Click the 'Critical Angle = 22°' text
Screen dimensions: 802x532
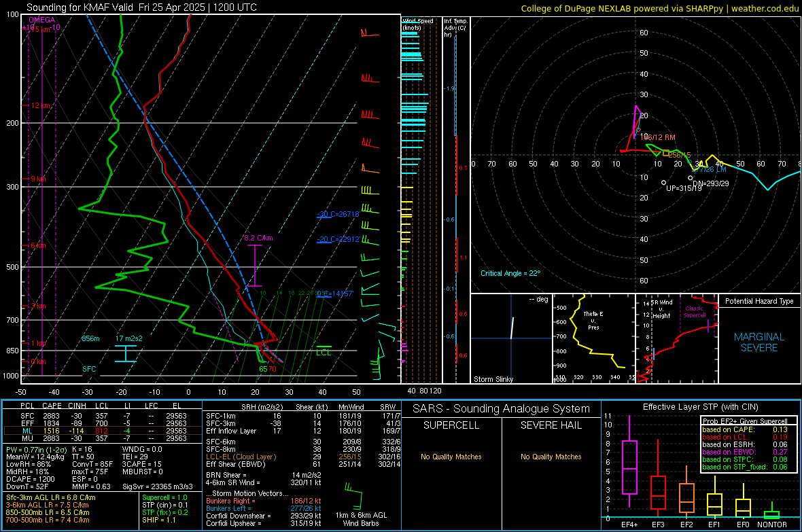pyautogui.click(x=510, y=273)
